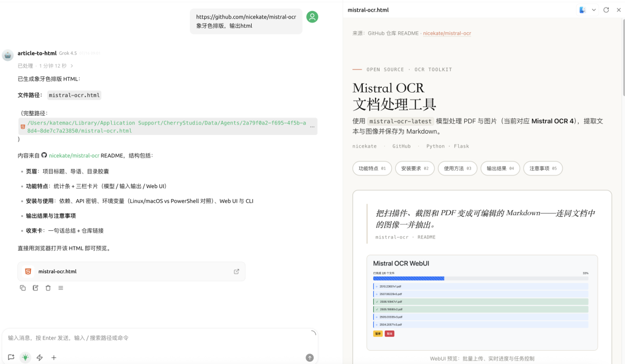Jump to 输出结果 04 section

(x=500, y=168)
